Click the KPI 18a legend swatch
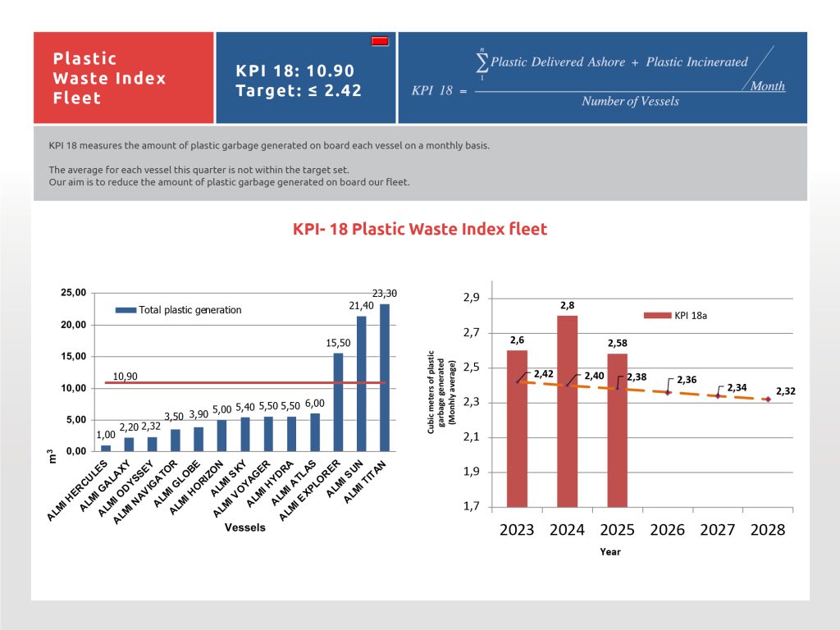The image size is (840, 630). click(x=657, y=316)
